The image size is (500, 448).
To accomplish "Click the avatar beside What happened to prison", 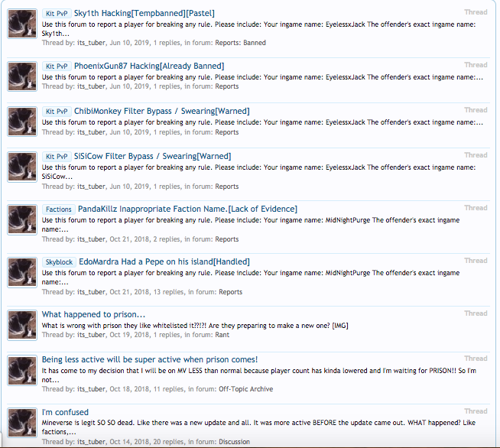I will (22, 325).
